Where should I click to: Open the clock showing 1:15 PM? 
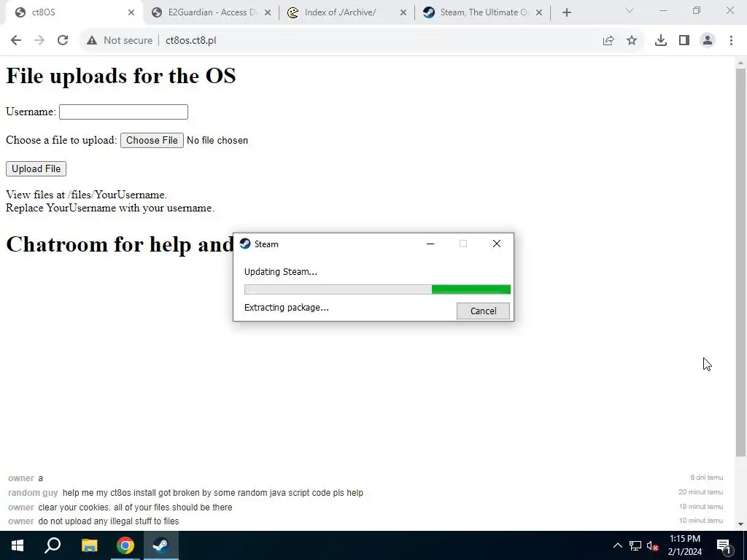684,545
